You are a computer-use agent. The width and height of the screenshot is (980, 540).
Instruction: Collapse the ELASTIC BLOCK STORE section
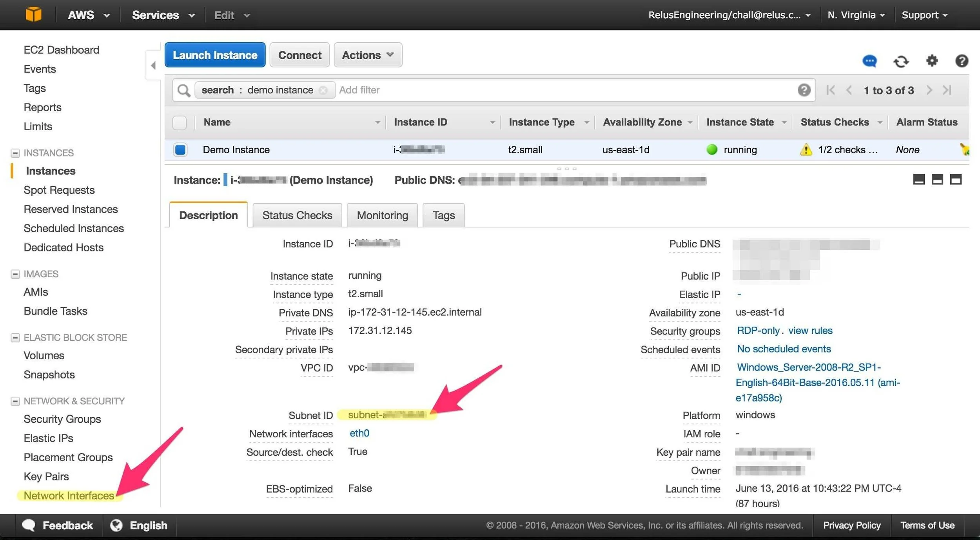point(15,338)
